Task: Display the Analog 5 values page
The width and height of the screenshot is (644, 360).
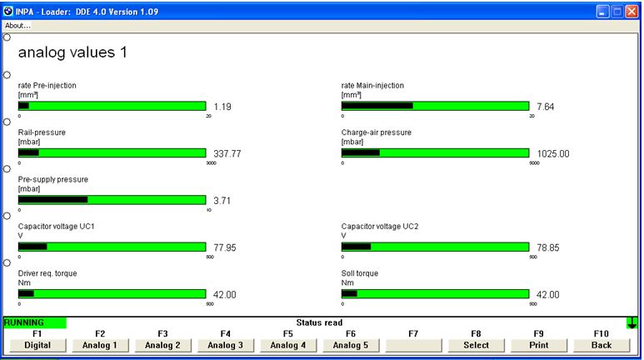Action: [350, 345]
